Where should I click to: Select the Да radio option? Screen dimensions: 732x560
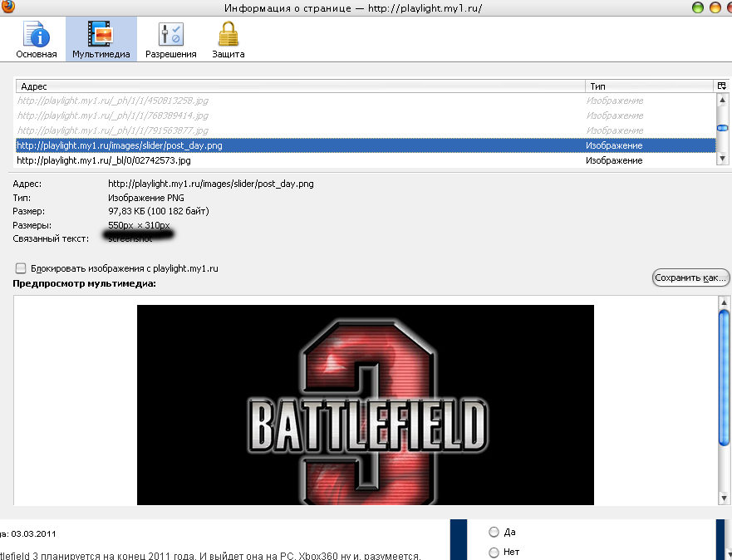pos(494,532)
